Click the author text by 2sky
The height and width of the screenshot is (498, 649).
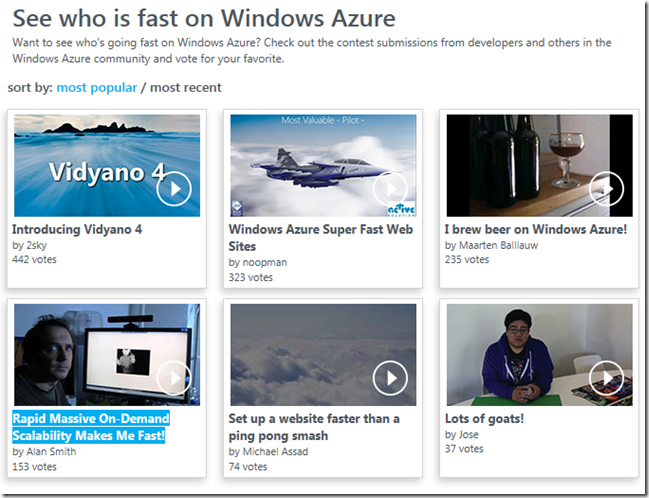[x=29, y=245]
